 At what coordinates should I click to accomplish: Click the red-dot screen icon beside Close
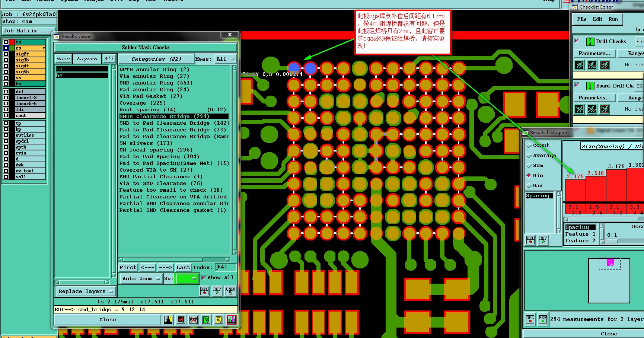(x=181, y=319)
